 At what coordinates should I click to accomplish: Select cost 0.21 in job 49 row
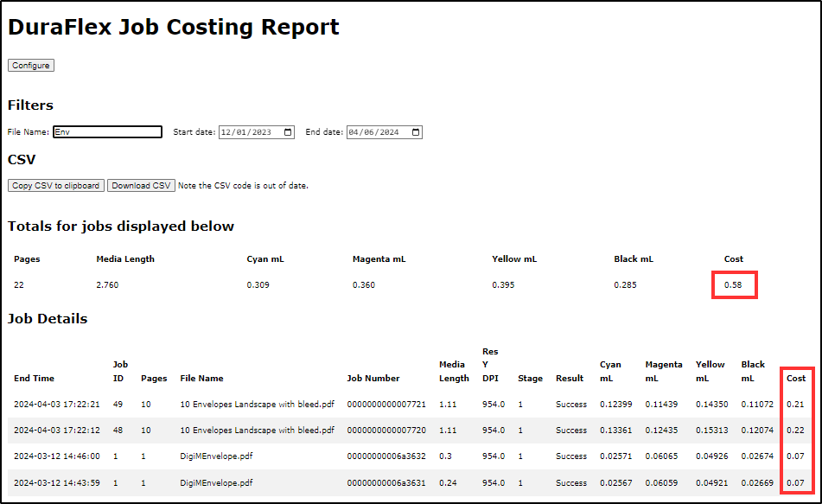point(795,405)
